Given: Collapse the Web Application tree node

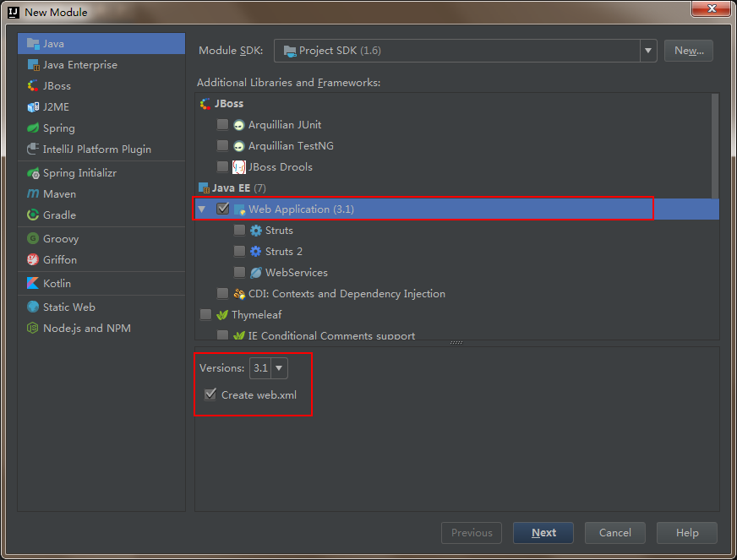Looking at the screenshot, I should tap(202, 209).
